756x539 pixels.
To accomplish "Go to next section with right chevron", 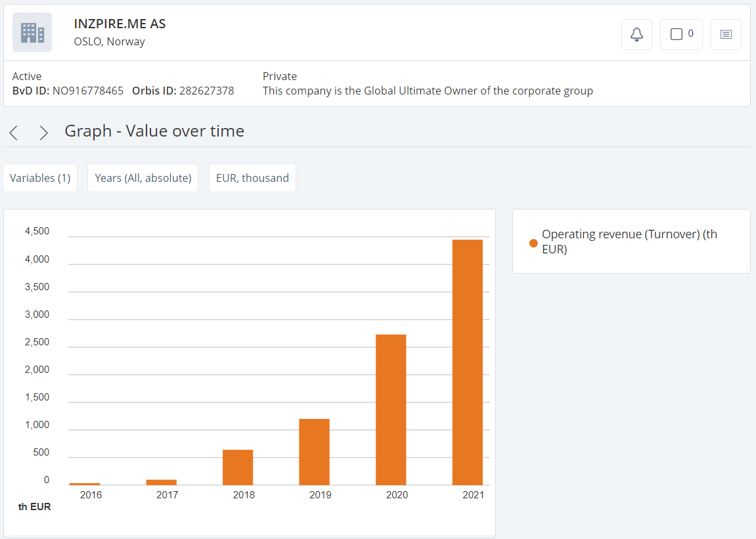I will pyautogui.click(x=43, y=132).
